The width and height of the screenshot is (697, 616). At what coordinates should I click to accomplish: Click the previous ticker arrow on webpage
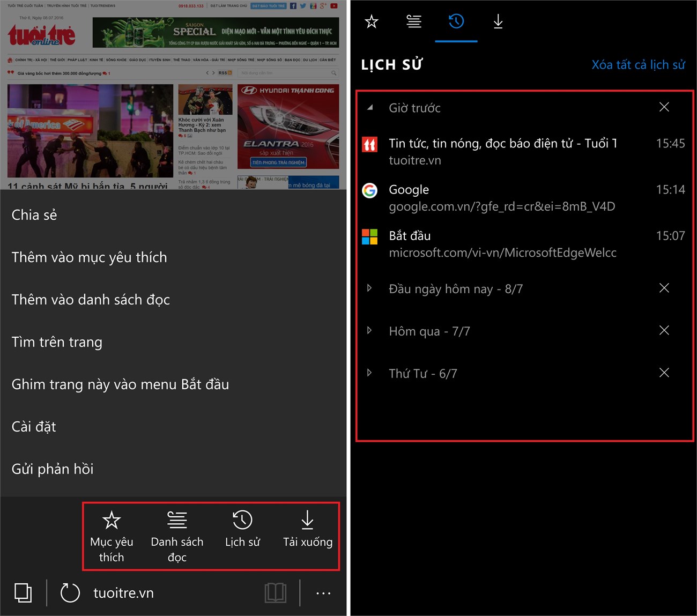(x=207, y=73)
